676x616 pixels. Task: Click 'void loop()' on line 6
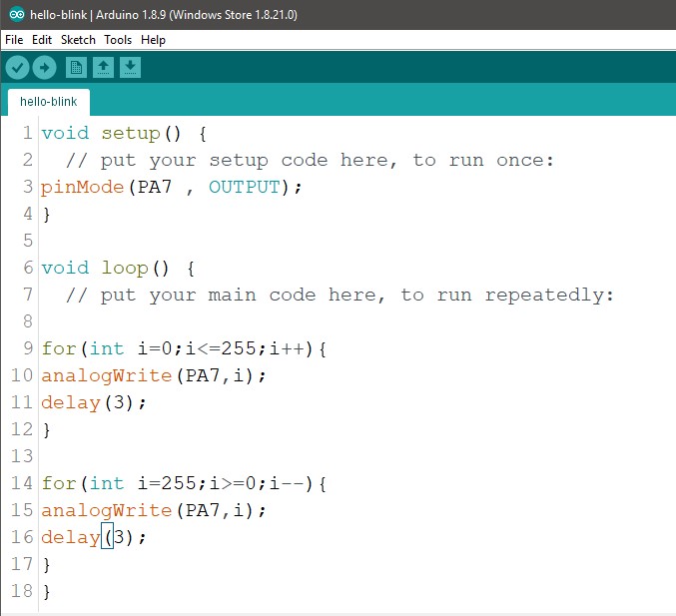click(105, 269)
